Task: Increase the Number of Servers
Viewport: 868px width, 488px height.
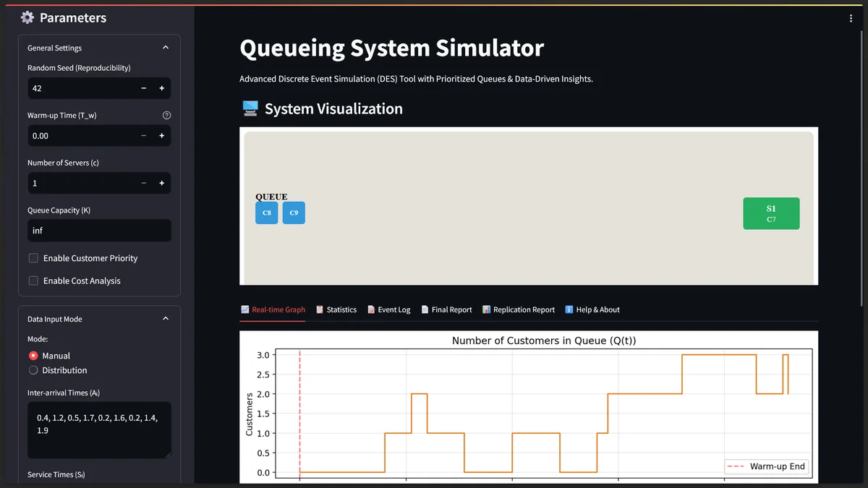Action: 161,184
